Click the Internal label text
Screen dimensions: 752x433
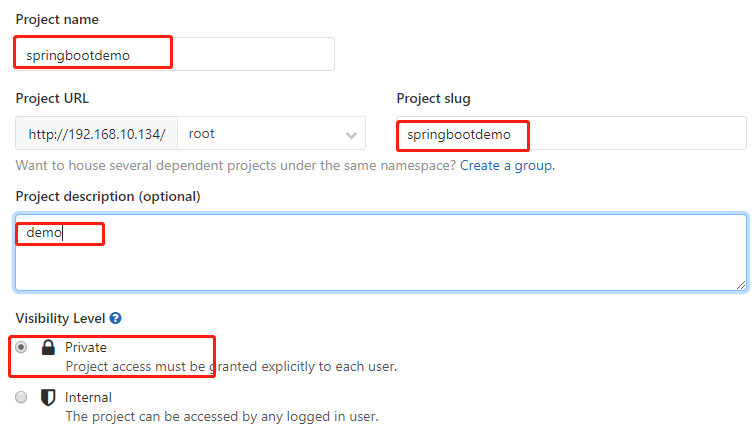point(88,398)
